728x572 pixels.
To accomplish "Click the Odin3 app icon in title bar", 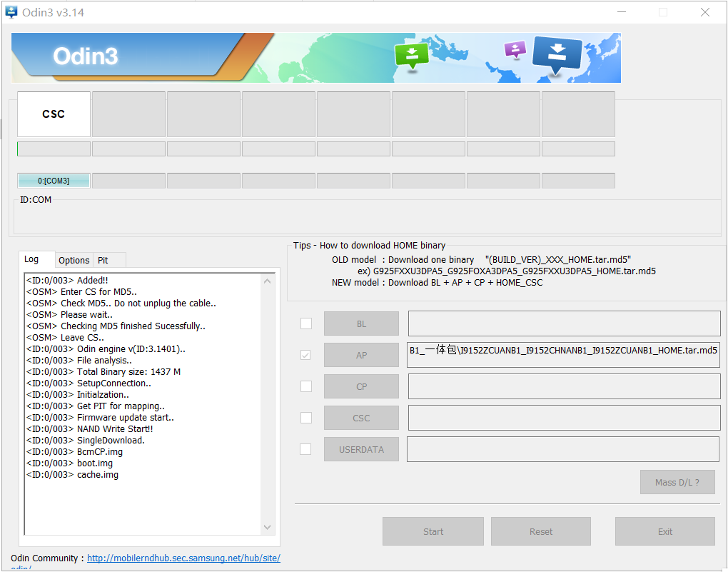I will 11,12.
